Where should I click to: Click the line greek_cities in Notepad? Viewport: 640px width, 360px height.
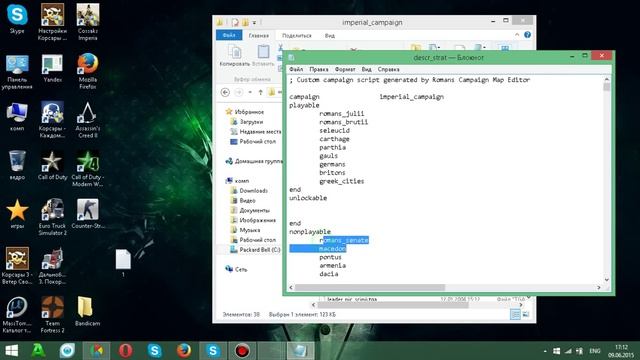[x=342, y=181]
